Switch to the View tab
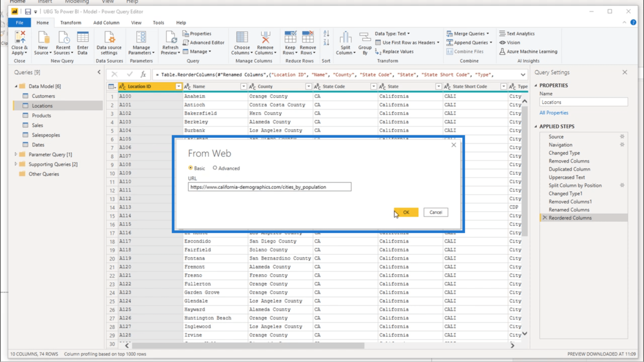This screenshot has width=644, height=362. click(x=136, y=23)
